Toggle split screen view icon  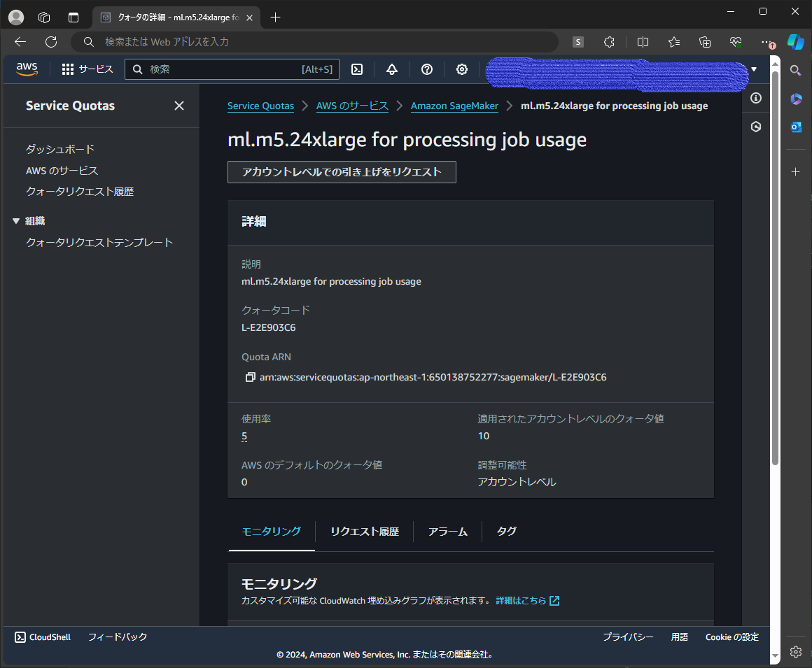point(643,42)
